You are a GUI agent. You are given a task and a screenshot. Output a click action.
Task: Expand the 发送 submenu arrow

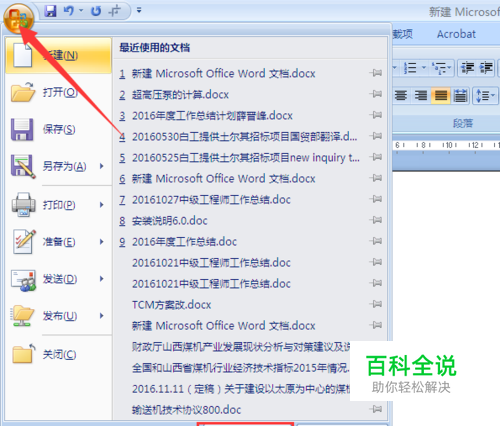click(x=102, y=279)
